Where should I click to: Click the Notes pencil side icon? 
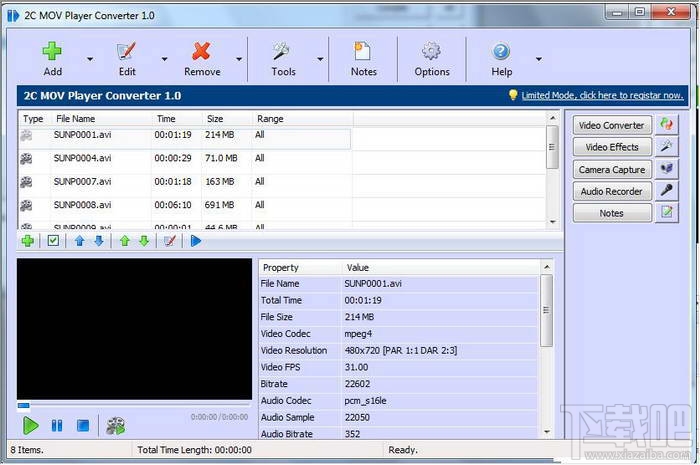[x=667, y=212]
